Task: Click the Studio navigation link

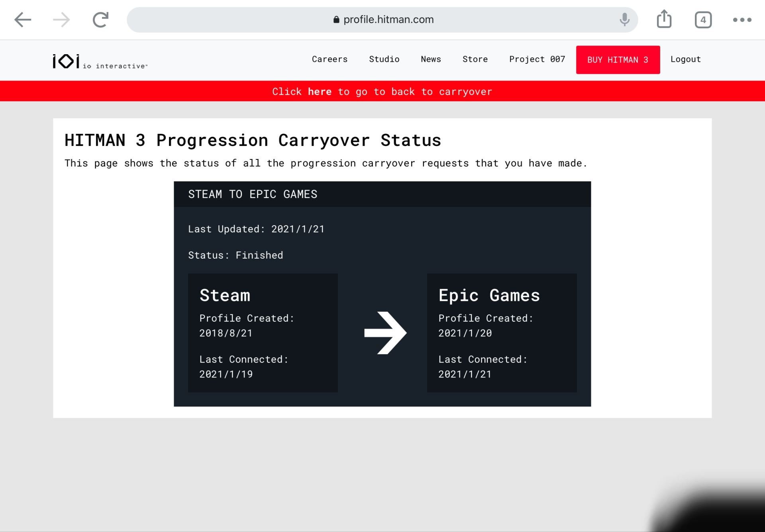Action: [384, 58]
